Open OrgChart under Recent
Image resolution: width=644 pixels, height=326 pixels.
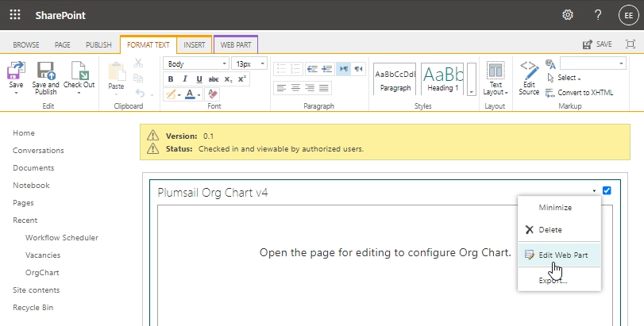click(42, 273)
